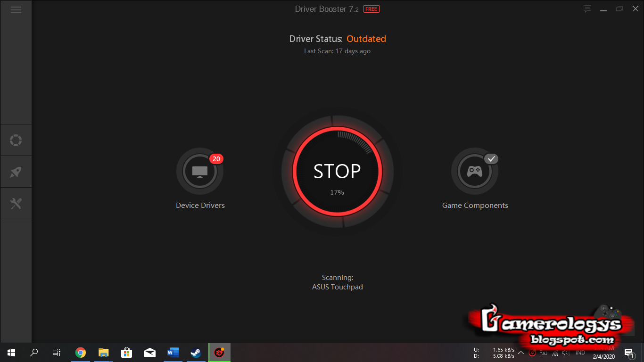Open Task View on the taskbar
The height and width of the screenshot is (362, 644).
(x=57, y=352)
